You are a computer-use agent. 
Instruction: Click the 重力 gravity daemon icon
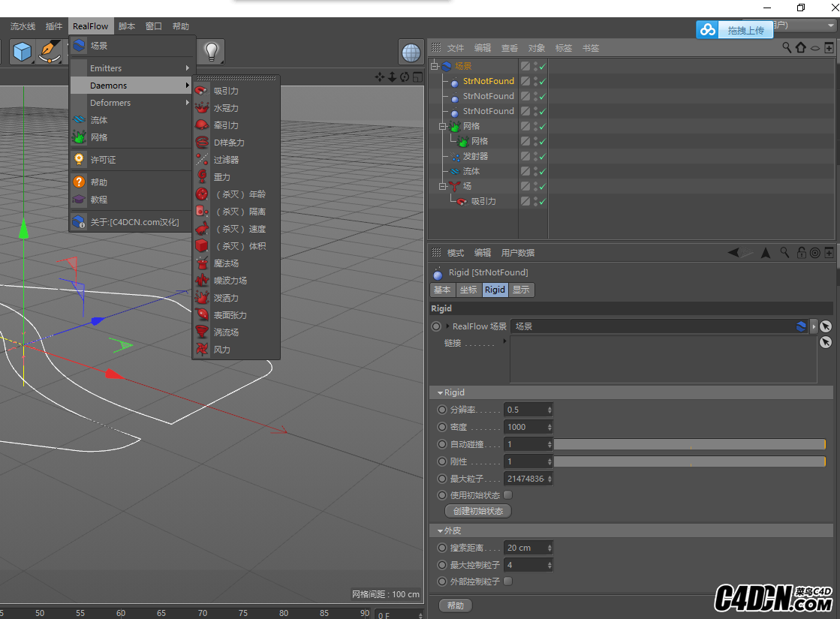[202, 176]
